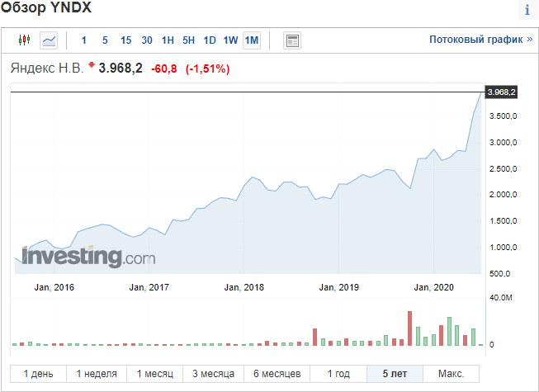
Task: Click the Jan, 2020 axis label
Action: (434, 287)
